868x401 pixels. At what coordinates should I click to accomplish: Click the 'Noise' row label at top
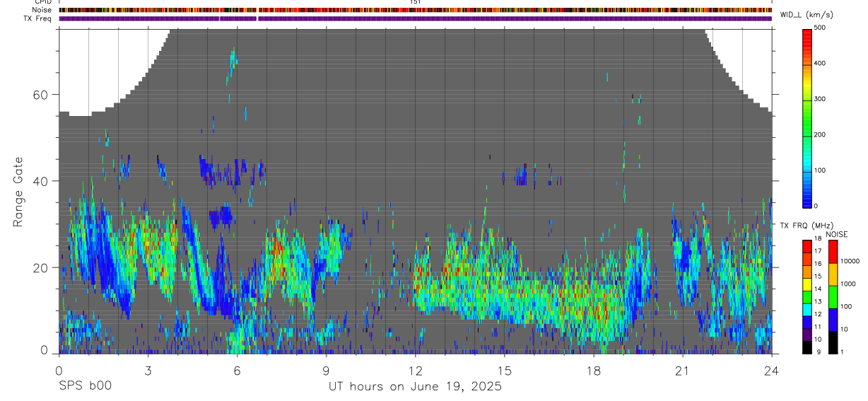coord(43,10)
